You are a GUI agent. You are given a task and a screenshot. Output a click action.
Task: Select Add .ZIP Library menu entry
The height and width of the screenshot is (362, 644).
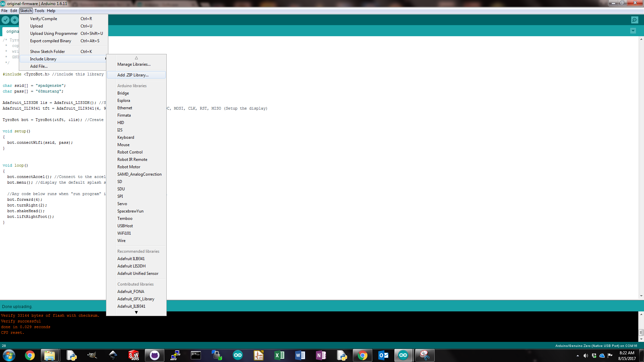(x=133, y=75)
